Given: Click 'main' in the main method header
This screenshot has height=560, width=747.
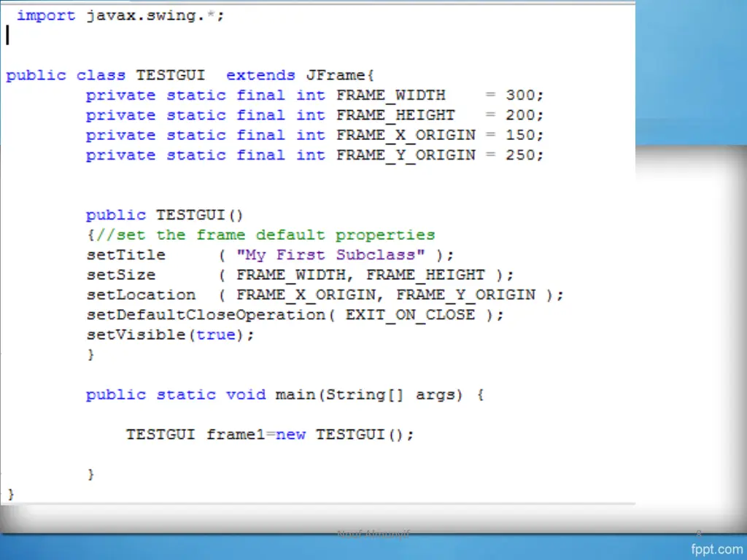Looking at the screenshot, I should coord(295,394).
